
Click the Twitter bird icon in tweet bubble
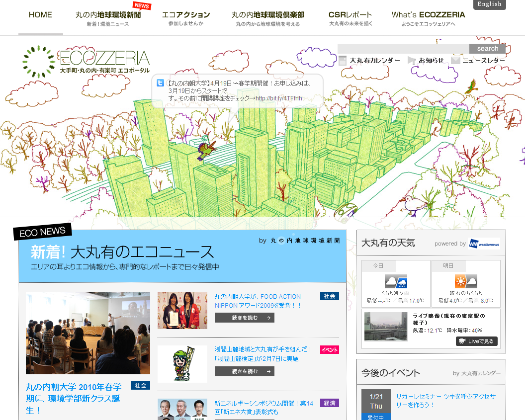coord(161,84)
